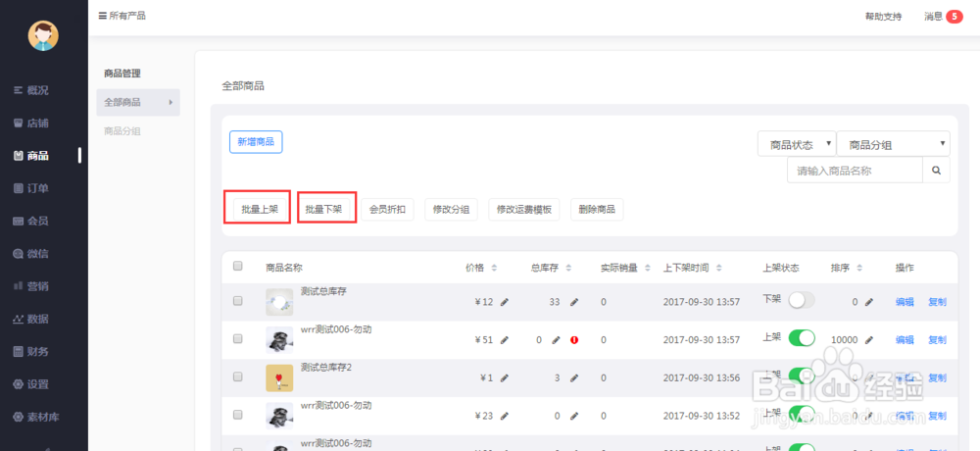Edit sort value 10000 pencil icon
Screen dimensions: 980x451
[868, 340]
